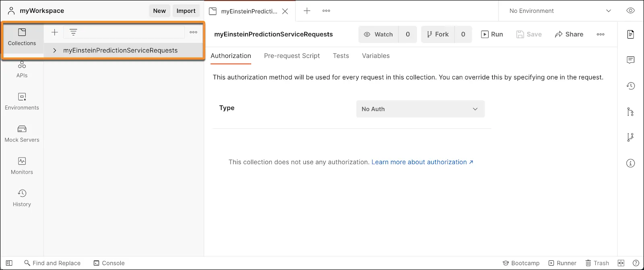
Task: Open the Runner in status bar
Action: [562, 263]
